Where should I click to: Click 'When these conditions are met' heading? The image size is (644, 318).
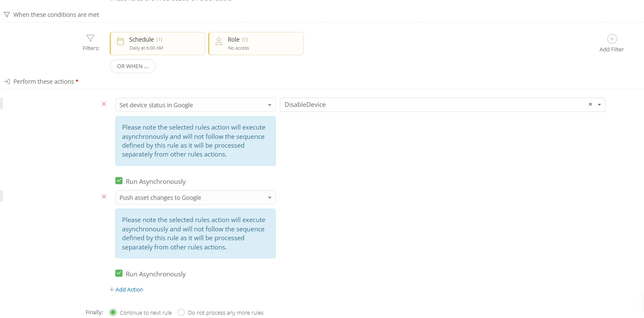click(56, 15)
